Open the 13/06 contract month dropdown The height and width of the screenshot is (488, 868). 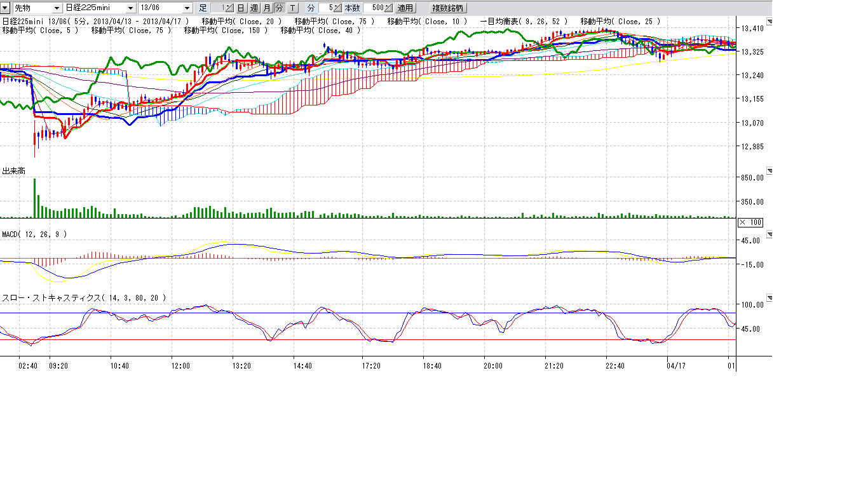[187, 8]
